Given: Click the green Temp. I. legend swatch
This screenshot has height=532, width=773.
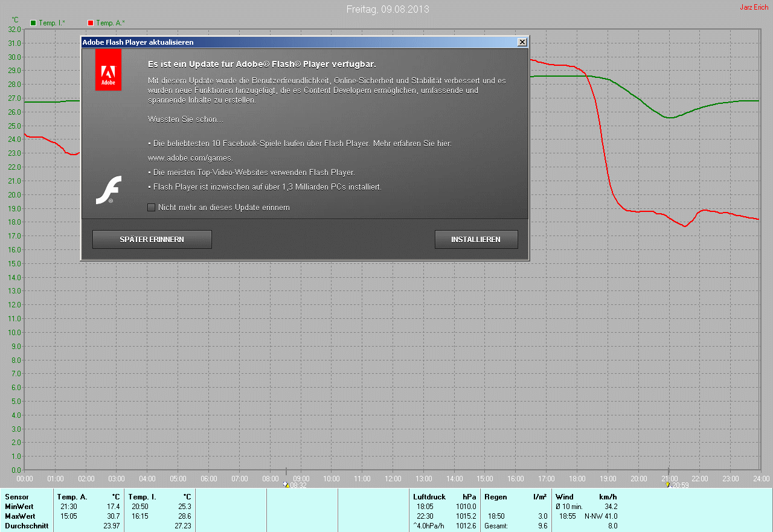Looking at the screenshot, I should coord(33,23).
